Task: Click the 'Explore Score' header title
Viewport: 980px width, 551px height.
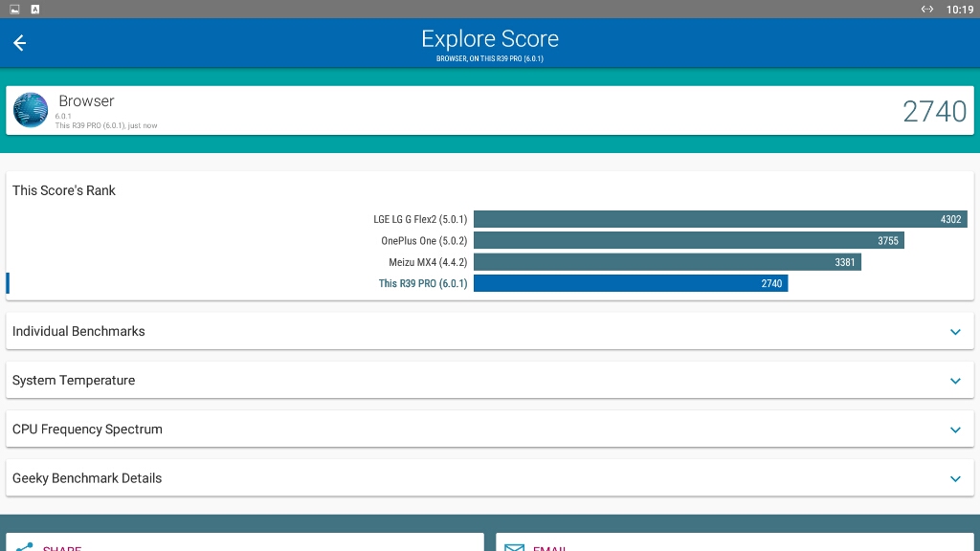Action: coord(490,38)
